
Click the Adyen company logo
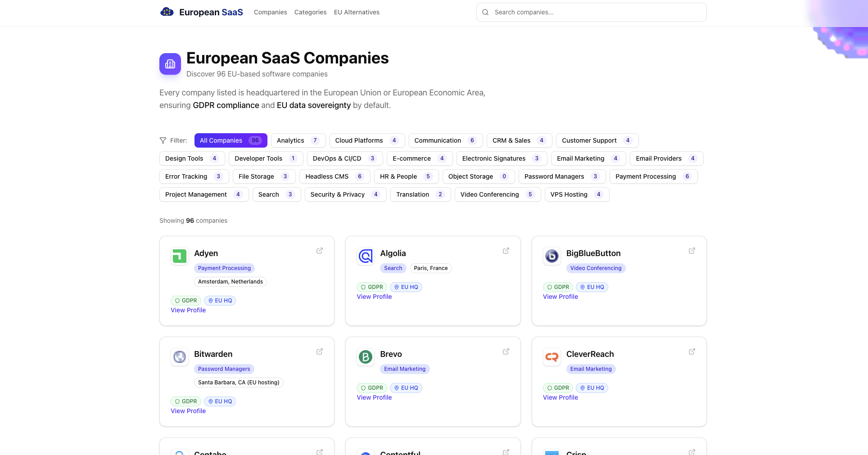click(179, 256)
